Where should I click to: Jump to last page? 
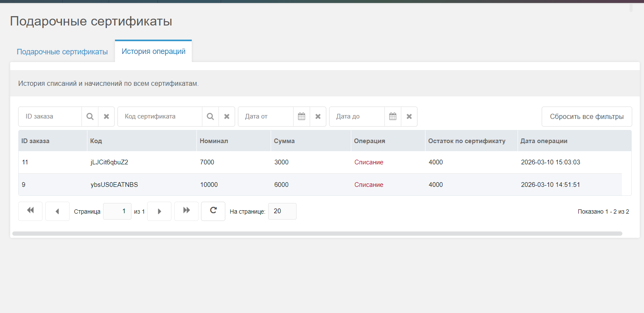pos(186,211)
